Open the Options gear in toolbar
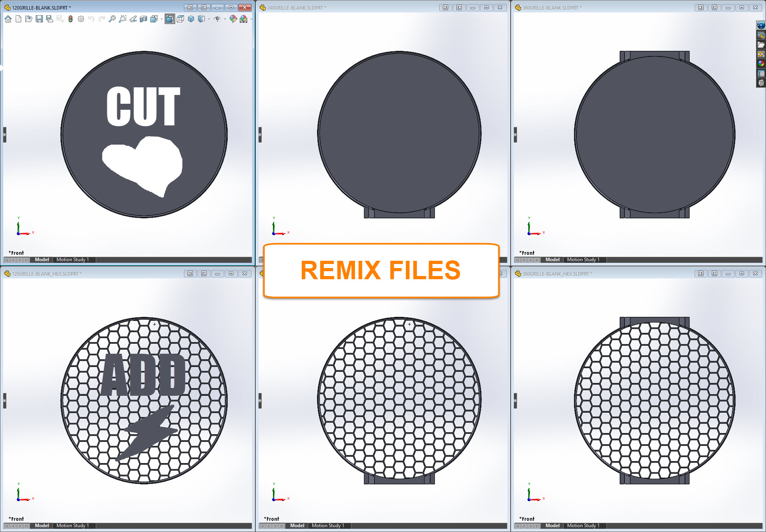Viewport: 766px width, 532px height. (81, 19)
